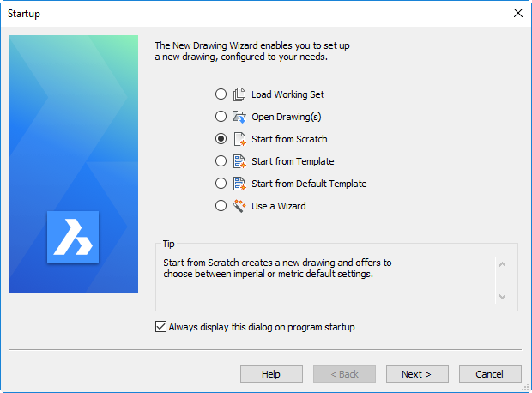532x393 pixels.
Task: Click the BricsCAD logo in the banner
Action: 73,237
